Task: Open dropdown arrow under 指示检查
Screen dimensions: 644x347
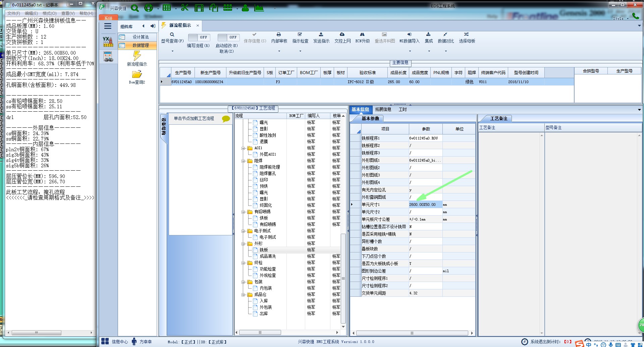Action: coord(300,51)
